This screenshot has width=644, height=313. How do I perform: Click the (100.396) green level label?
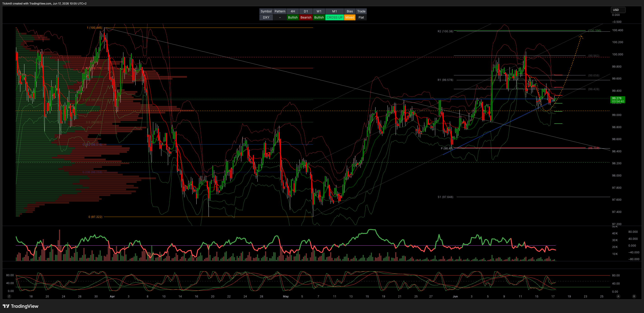[594, 31]
